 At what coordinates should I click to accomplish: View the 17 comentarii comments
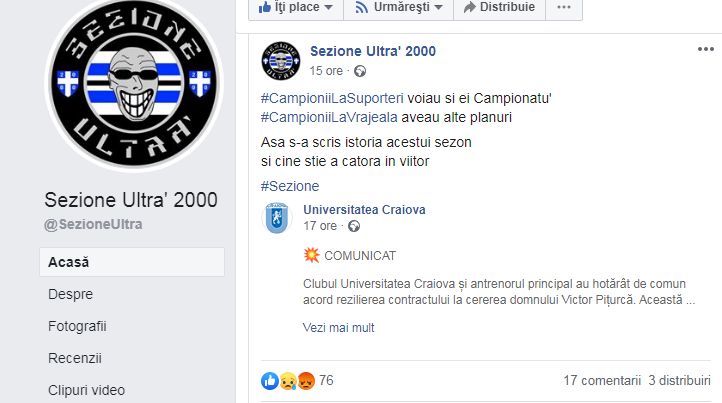coord(602,380)
